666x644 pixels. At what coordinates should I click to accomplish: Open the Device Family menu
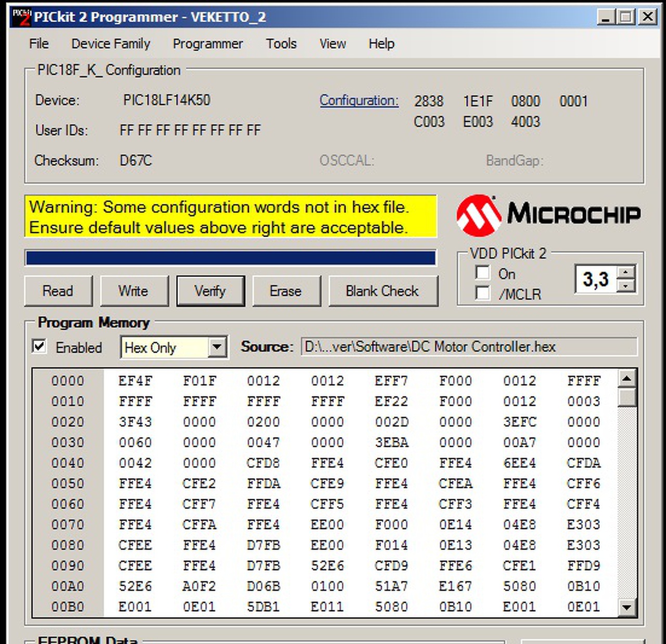[x=111, y=44]
